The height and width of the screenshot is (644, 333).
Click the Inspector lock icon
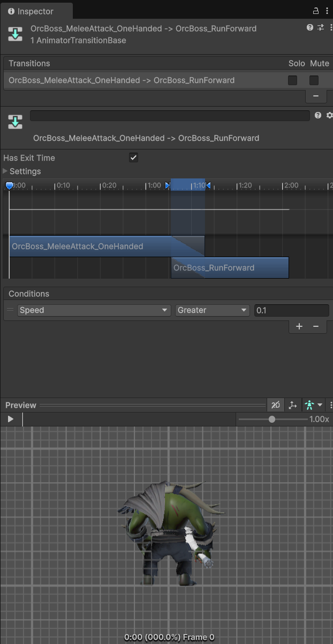pos(316,11)
